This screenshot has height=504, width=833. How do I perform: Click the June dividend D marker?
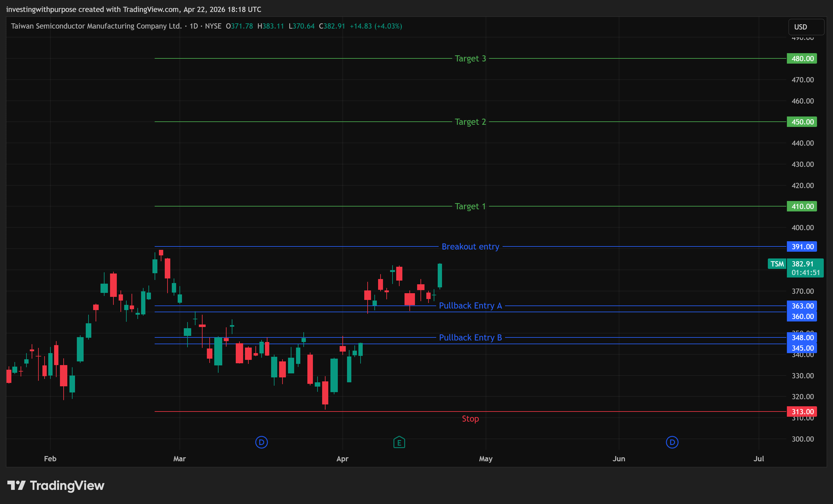coord(672,442)
